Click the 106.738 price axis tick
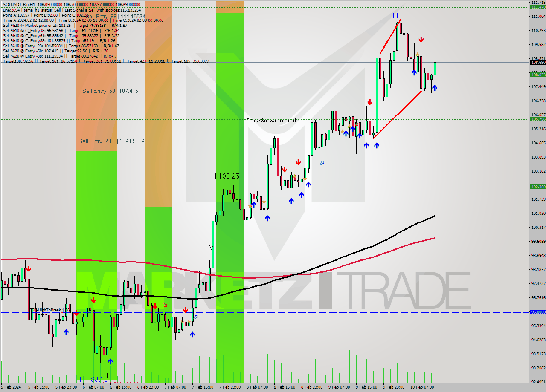 coord(538,101)
